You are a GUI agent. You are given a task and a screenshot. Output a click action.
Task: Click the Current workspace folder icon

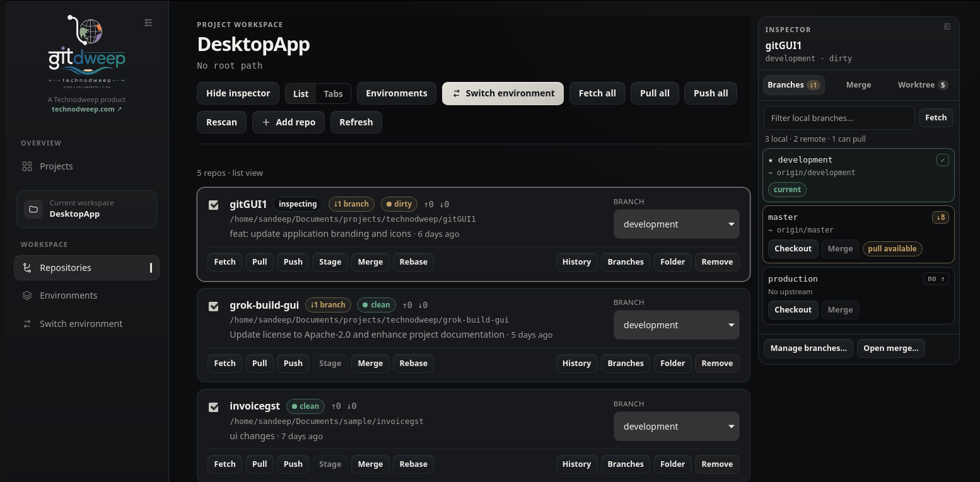[x=34, y=209]
